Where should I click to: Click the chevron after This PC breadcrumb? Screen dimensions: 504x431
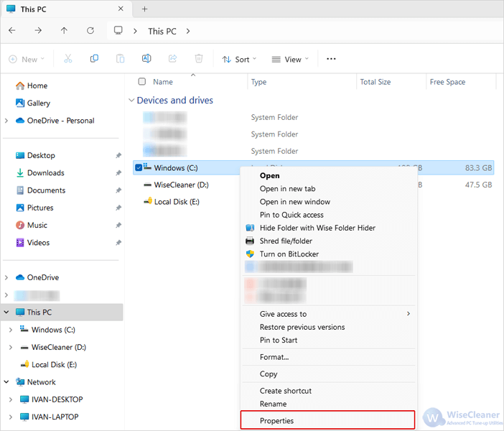click(x=188, y=31)
